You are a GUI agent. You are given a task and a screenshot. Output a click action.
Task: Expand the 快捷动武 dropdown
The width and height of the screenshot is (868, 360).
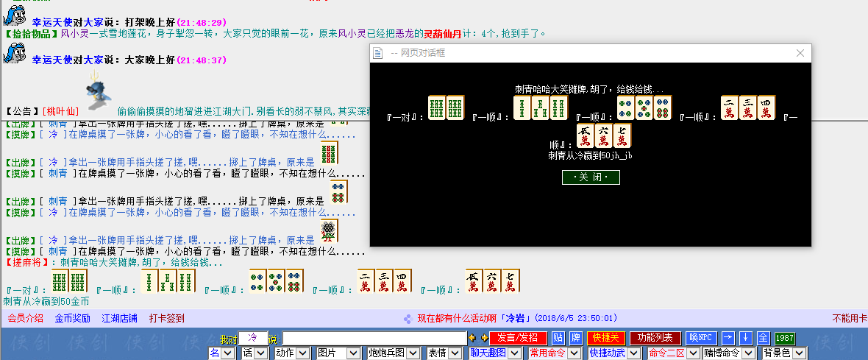coord(614,353)
